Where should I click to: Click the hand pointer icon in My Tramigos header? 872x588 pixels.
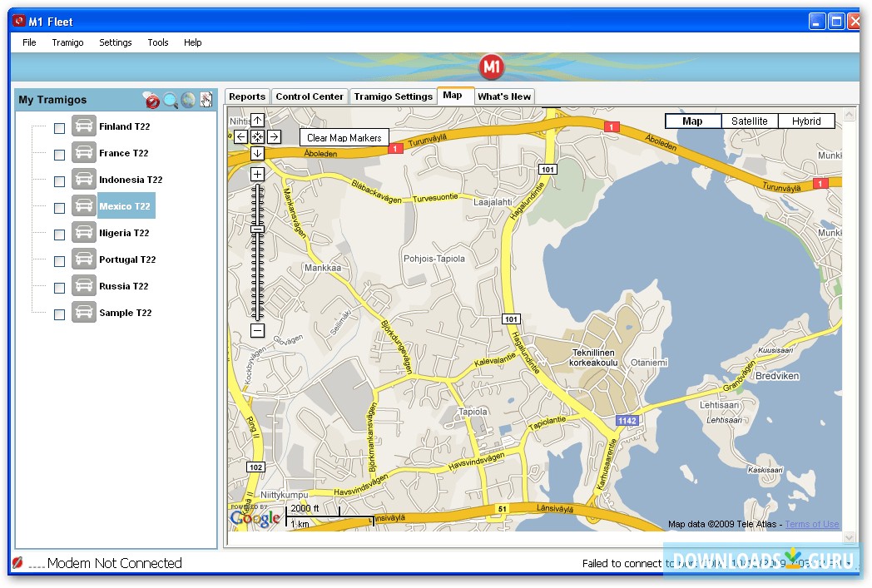click(x=206, y=101)
